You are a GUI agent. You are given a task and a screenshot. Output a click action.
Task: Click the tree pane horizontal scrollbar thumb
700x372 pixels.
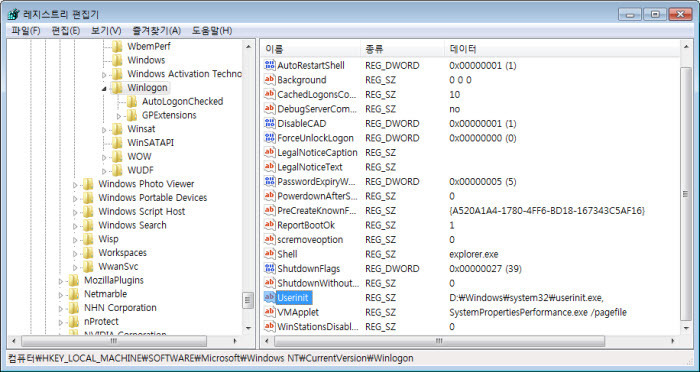[114, 341]
